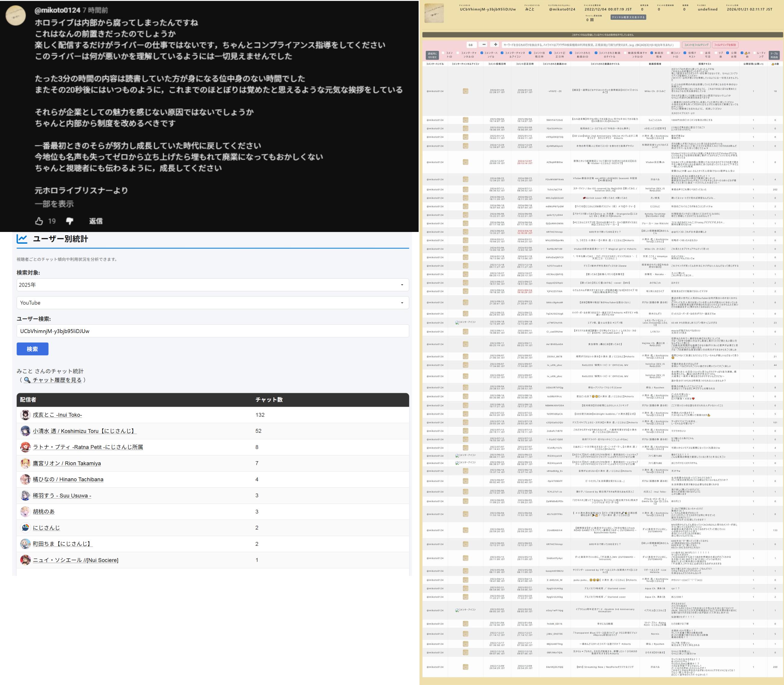Image resolution: width=784 pixels, height=685 pixels.
Task: Click the ユーザー検索 input field
Action: [212, 331]
